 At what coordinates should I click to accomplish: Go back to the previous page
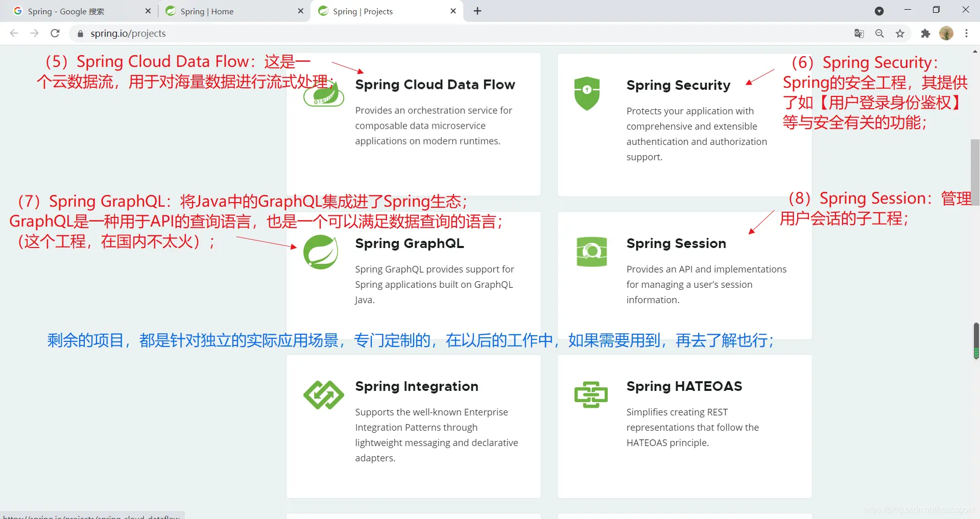[x=14, y=33]
